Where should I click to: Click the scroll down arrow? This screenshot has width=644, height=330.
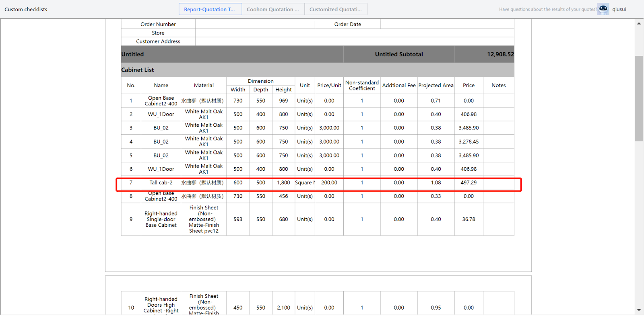[639, 310]
